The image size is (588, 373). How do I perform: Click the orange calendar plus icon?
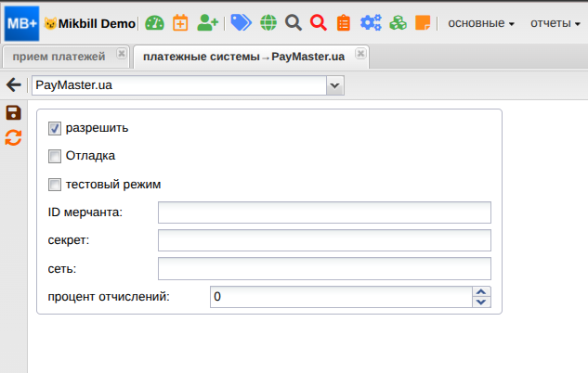(x=180, y=23)
